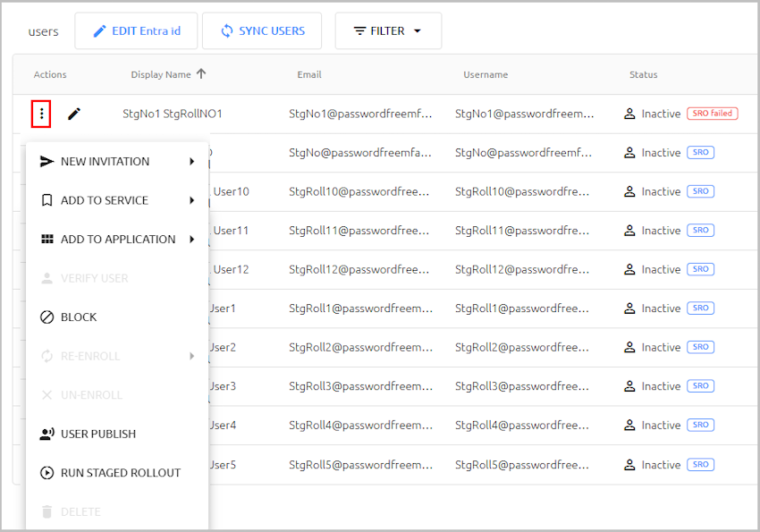The image size is (760, 532).
Task: Click the user status icon on StgRoll10 row
Action: click(629, 191)
